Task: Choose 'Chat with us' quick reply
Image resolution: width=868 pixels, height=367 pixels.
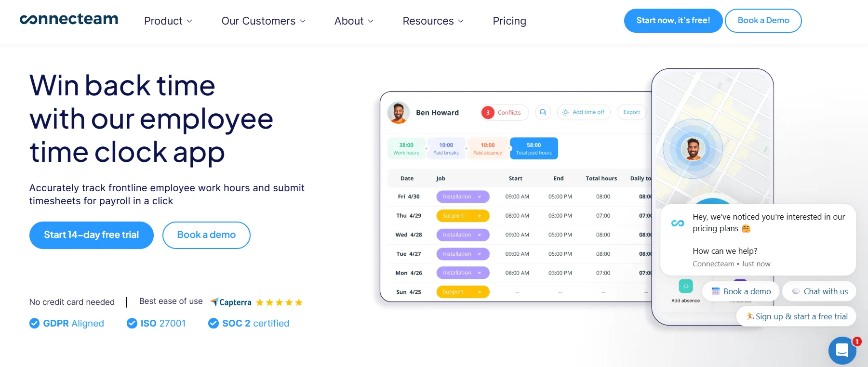Action: 819,291
